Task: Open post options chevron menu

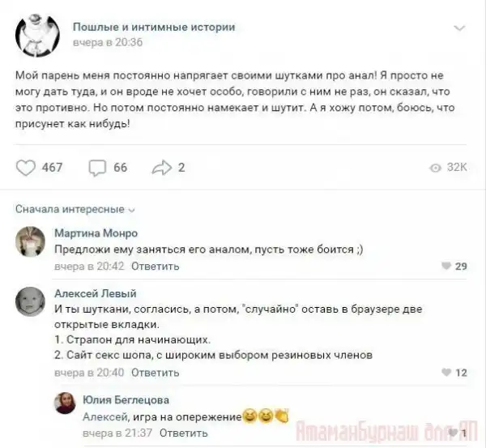Action: point(459,28)
